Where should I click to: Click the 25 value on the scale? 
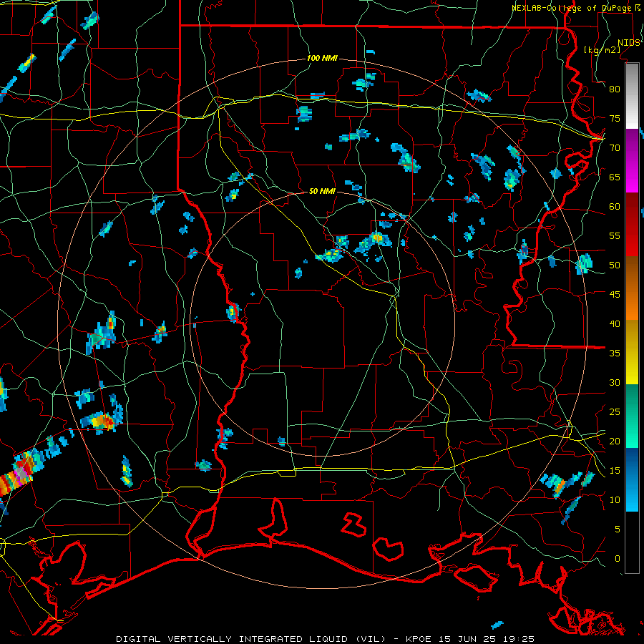(x=615, y=412)
